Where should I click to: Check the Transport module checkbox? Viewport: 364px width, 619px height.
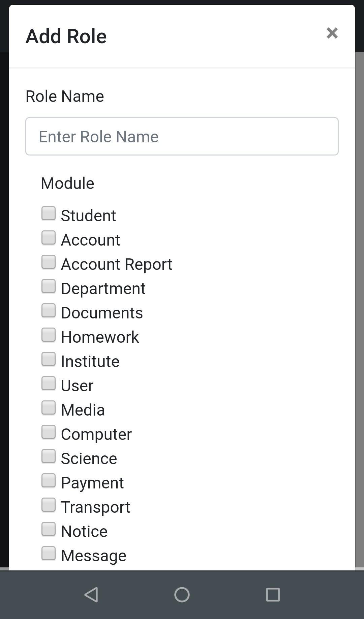pos(49,505)
